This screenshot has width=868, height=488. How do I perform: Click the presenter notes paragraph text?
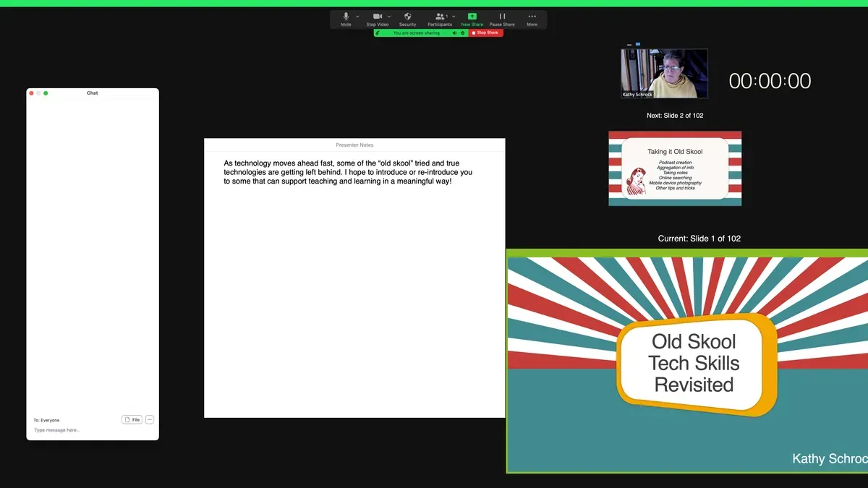coord(348,172)
